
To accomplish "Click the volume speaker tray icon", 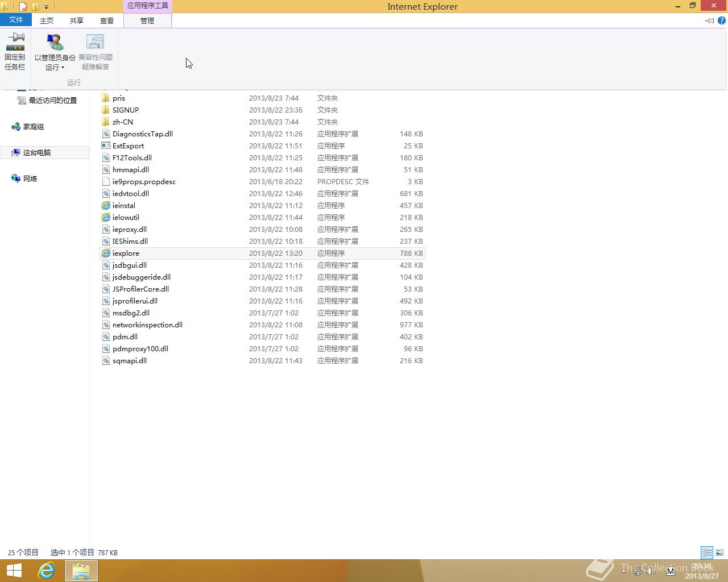I will 652,571.
